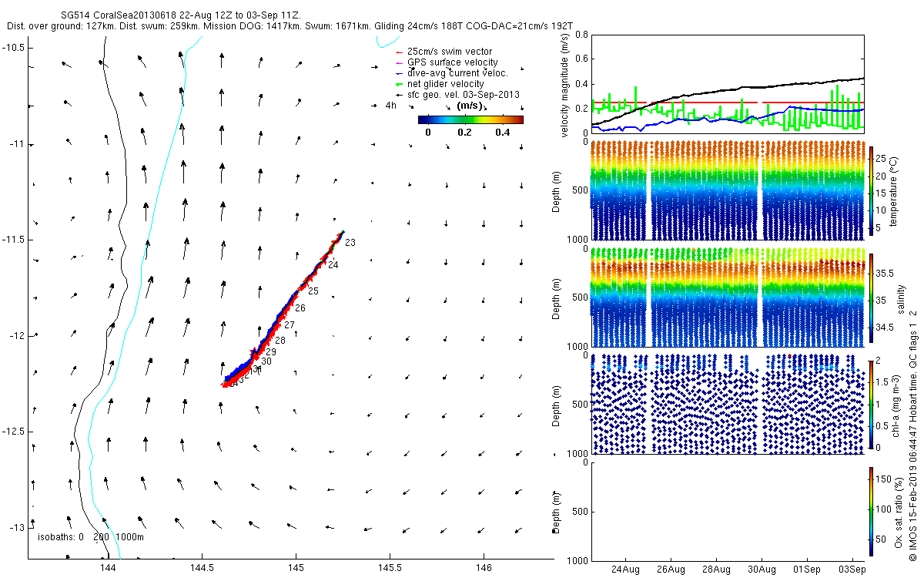Click track day label 23 on the map
Viewport: 924px width, 578px height.
[x=350, y=244]
